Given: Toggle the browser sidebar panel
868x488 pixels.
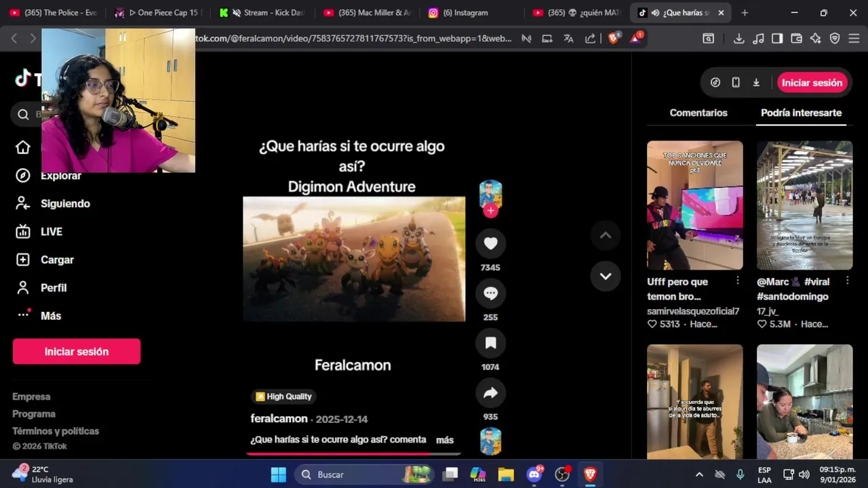Looking at the screenshot, I should [x=777, y=39].
